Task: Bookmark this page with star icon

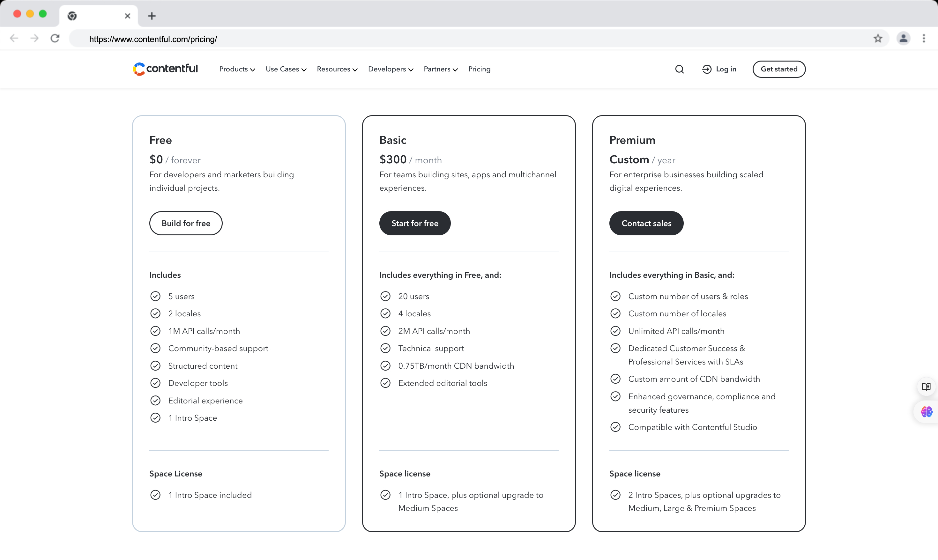Action: pyautogui.click(x=878, y=39)
